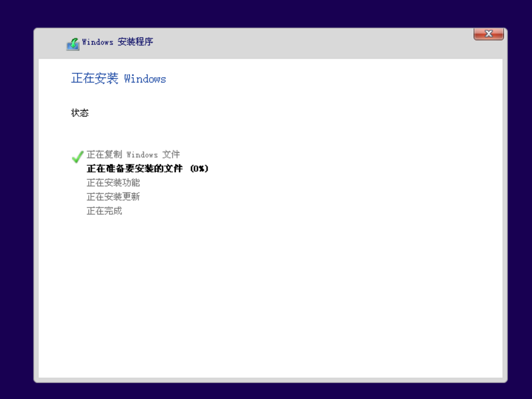The width and height of the screenshot is (532, 399).
Task: Click the heading "正在安装 Windows"
Action: [118, 78]
